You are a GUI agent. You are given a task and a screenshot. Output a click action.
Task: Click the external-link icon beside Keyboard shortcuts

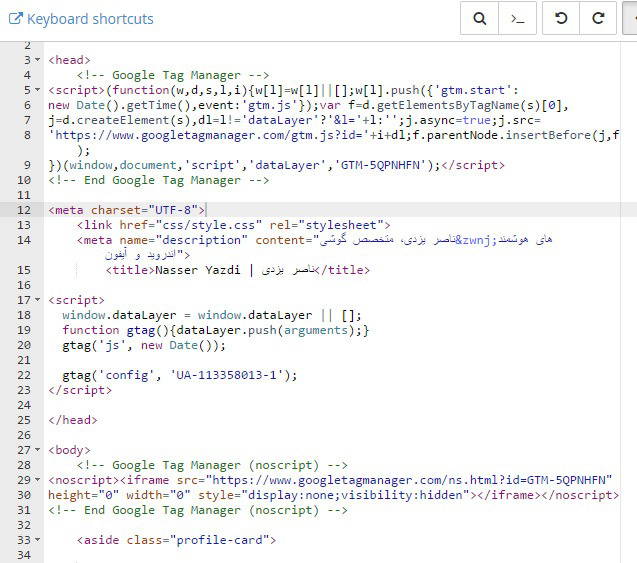point(15,18)
